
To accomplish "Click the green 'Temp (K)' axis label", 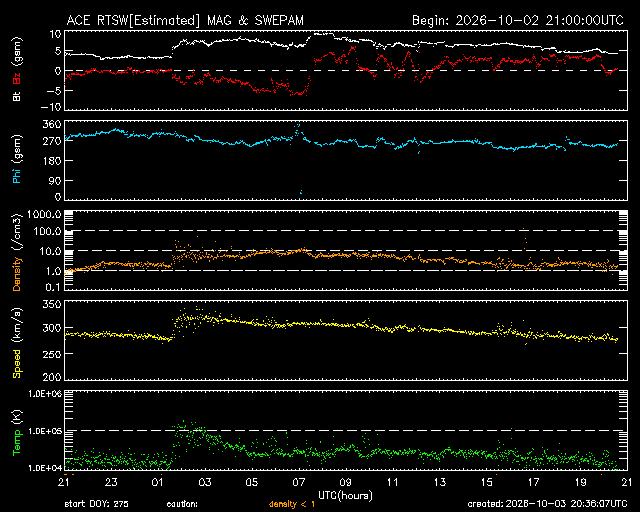I will click(17, 432).
